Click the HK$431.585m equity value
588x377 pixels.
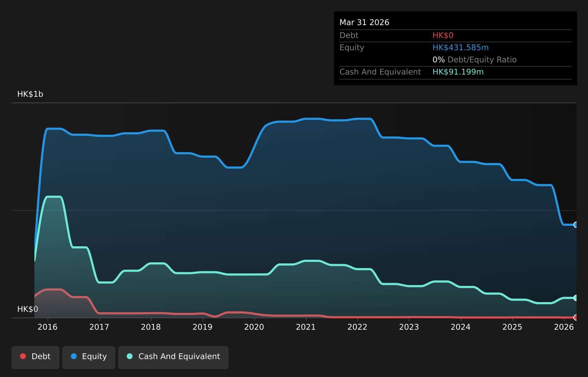coord(461,48)
